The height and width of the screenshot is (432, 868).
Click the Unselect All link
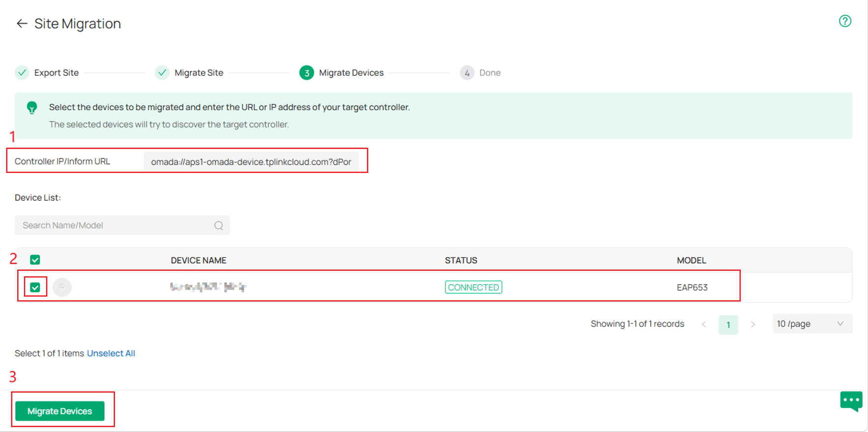coord(111,353)
